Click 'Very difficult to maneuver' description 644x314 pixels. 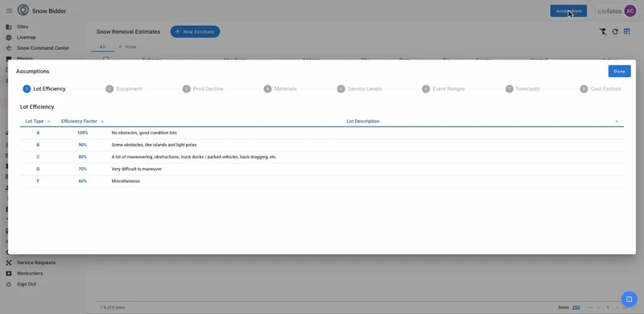tap(136, 169)
